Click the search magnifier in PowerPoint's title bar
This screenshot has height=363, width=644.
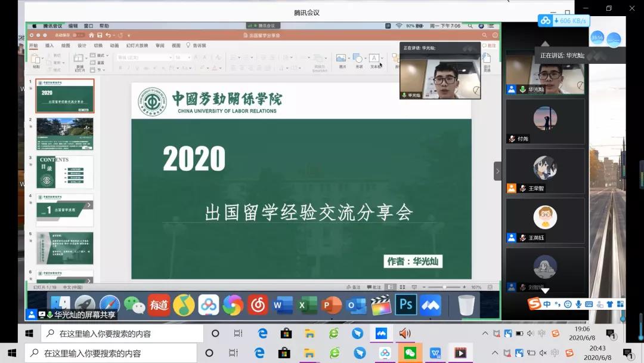pyautogui.click(x=484, y=35)
